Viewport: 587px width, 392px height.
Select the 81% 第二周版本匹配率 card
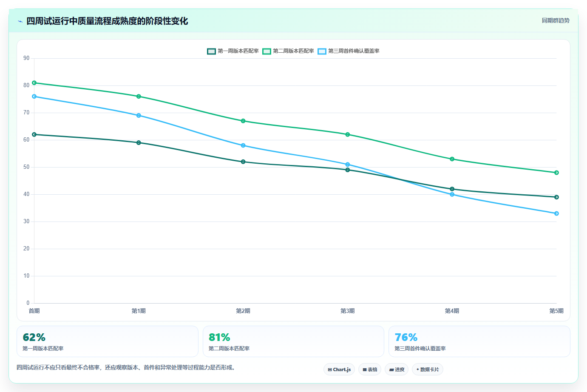293,341
